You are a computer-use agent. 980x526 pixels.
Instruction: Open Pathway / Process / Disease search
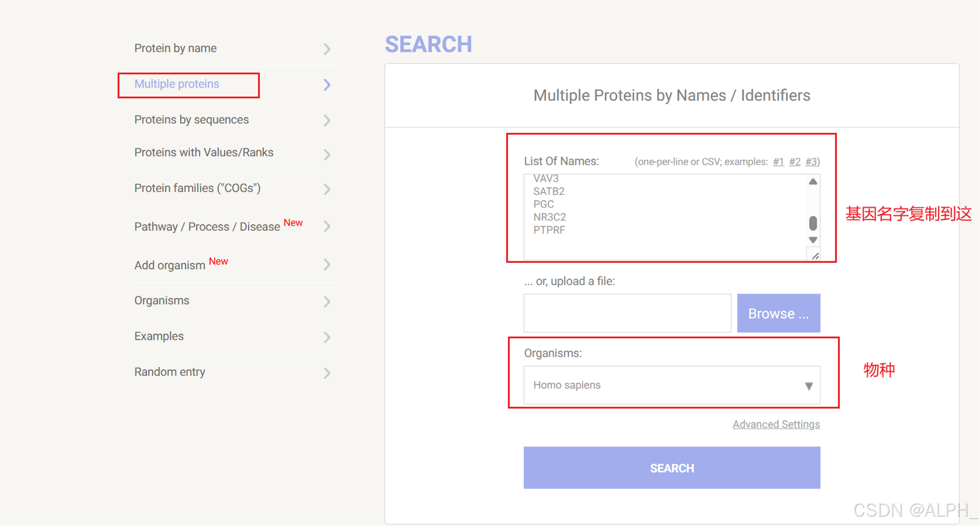tap(207, 227)
